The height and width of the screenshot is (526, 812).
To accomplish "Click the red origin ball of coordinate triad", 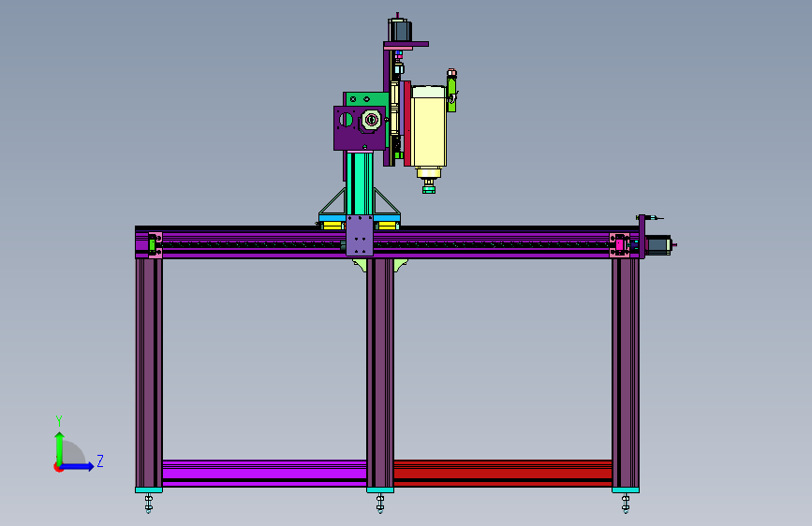I will tap(57, 467).
